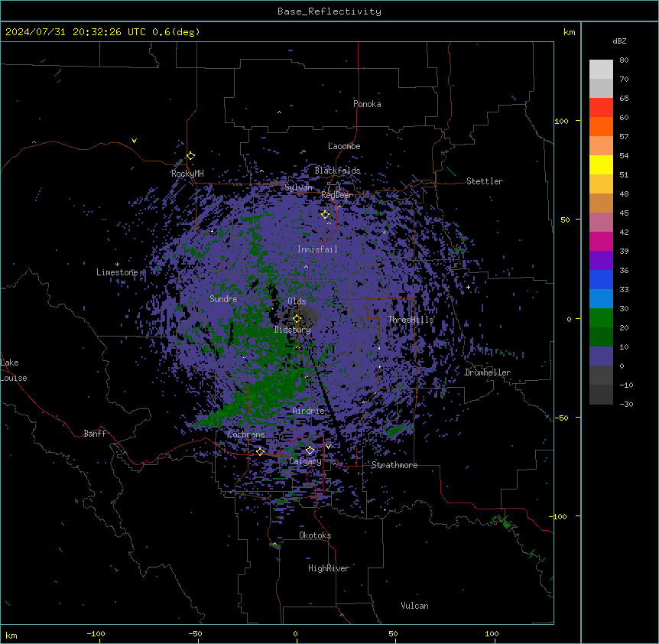Image resolution: width=659 pixels, height=644 pixels.
Task: Click the Airdrie label
Action: 309,411
